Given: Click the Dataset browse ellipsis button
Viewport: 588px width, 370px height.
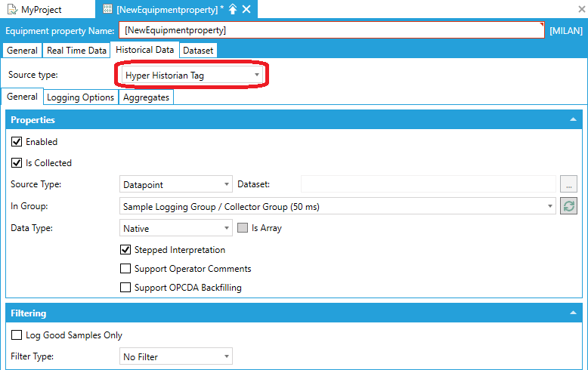Looking at the screenshot, I should (568, 184).
